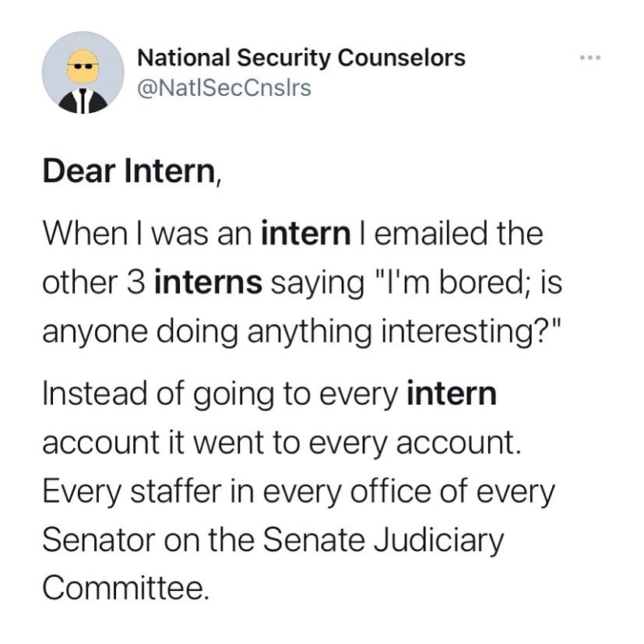
Task: Click the words 'Instead of going'
Action: pyautogui.click(x=158, y=394)
